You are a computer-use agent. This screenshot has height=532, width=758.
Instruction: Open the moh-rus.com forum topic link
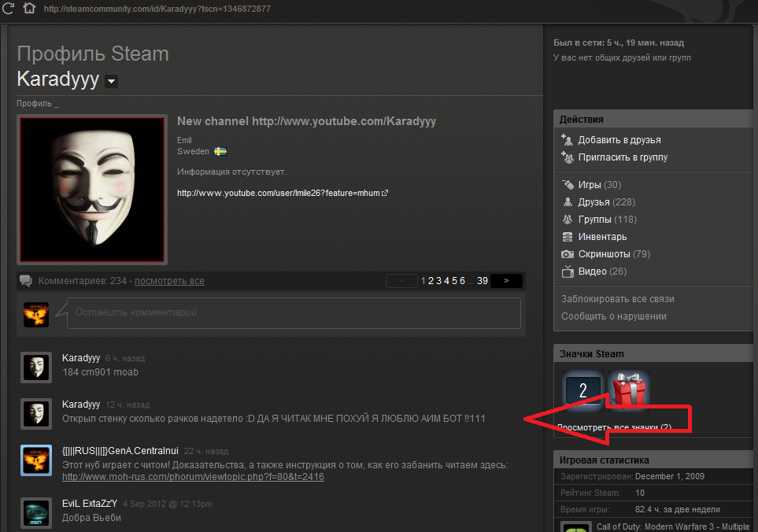(x=193, y=477)
